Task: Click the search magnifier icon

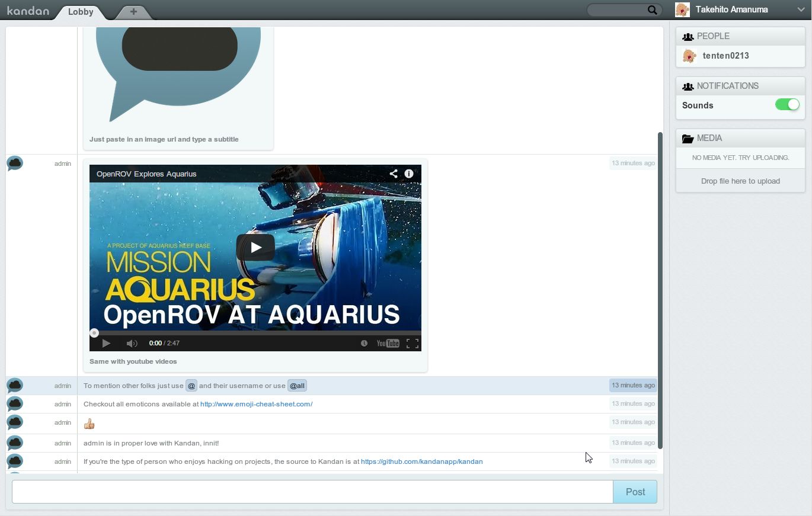Action: (652, 9)
